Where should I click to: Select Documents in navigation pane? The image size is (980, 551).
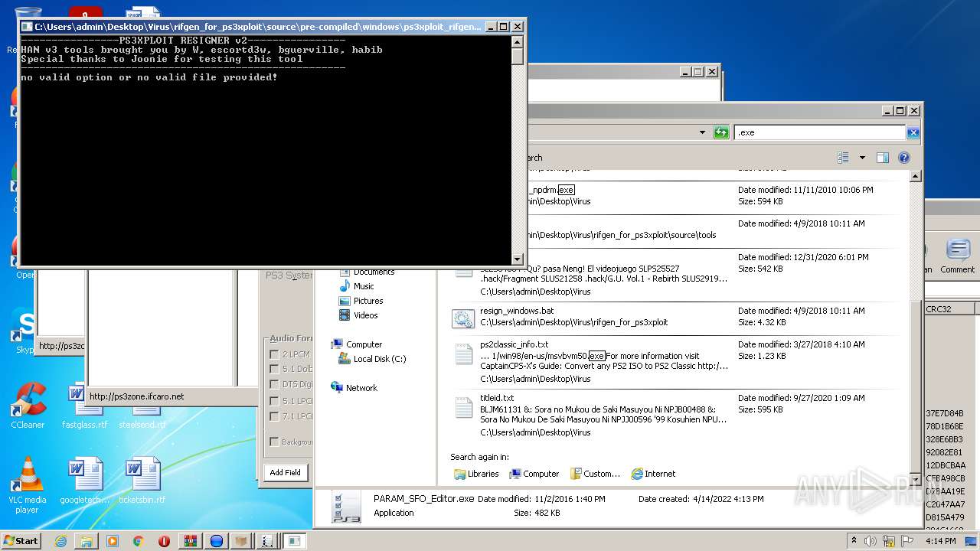tap(366, 272)
